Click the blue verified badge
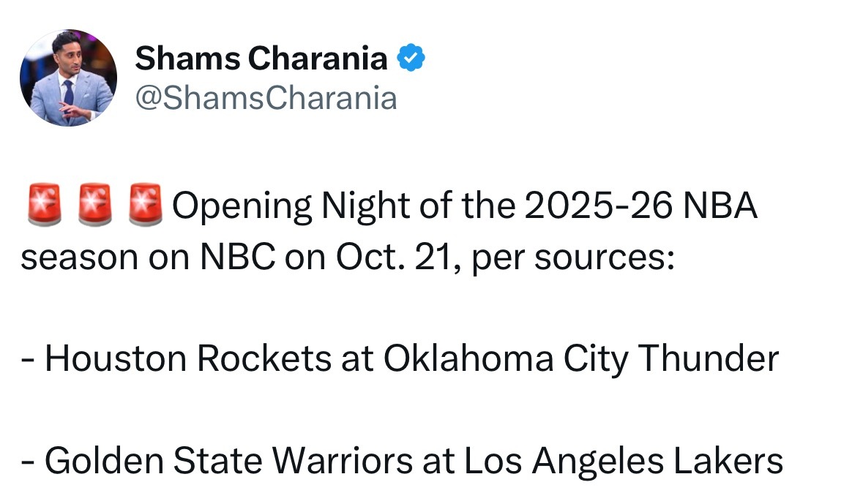This screenshot has height=504, width=863. 411,58
